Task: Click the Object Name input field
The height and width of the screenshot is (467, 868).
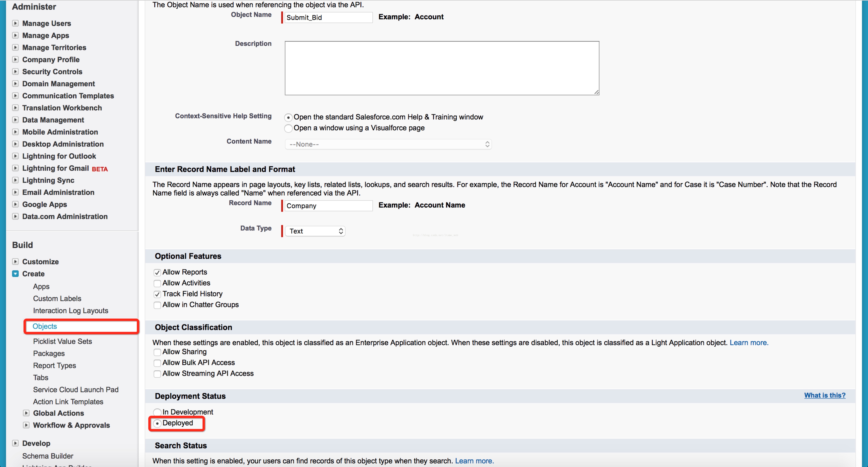Action: coord(329,17)
